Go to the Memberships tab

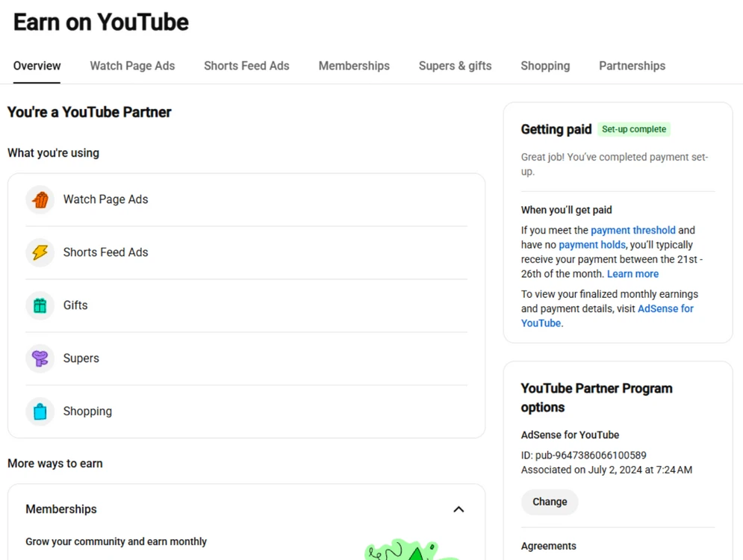(354, 66)
